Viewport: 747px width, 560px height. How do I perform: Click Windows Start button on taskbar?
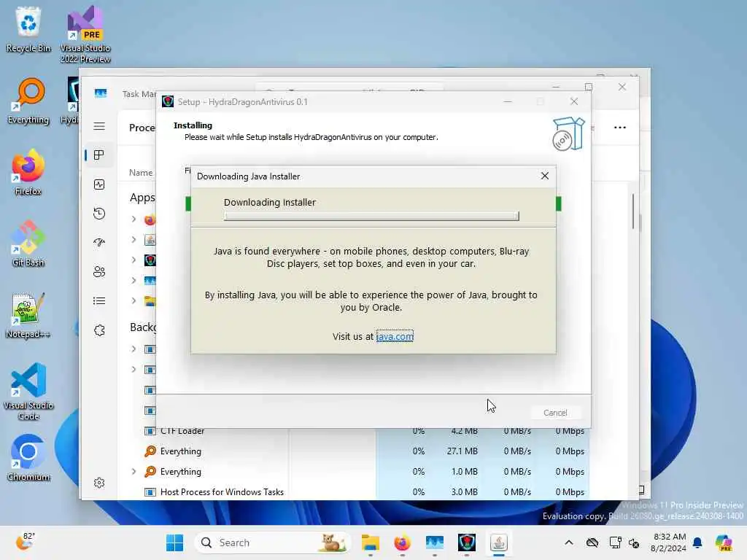(175, 542)
